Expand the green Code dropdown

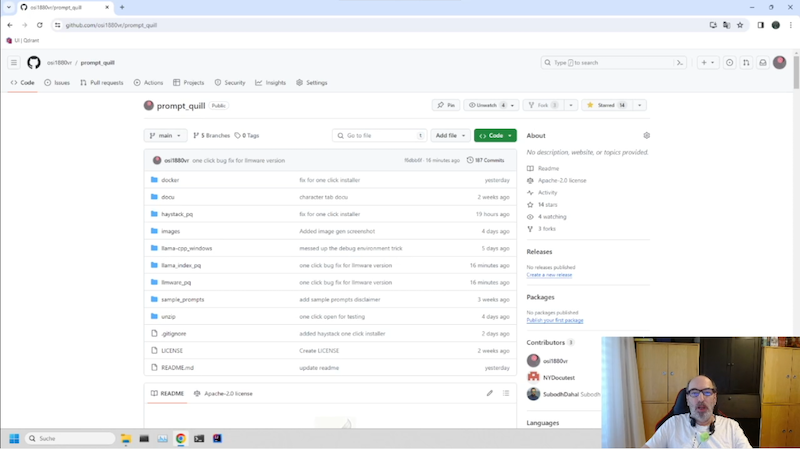(495, 135)
